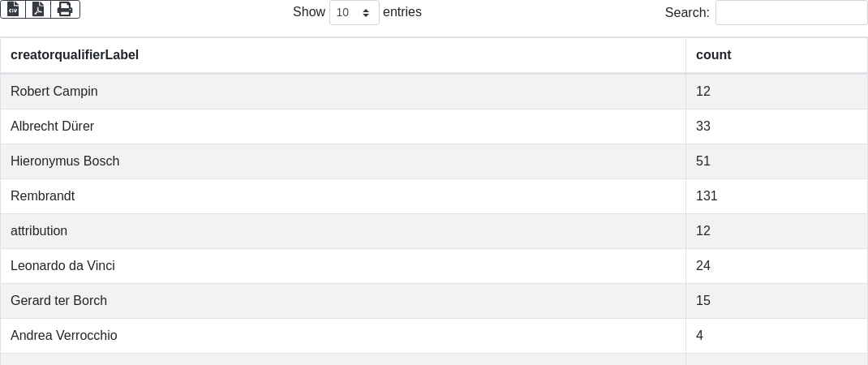Viewport: 868px width, 365px height.
Task: Open the Show entries dropdown
Action: pyautogui.click(x=355, y=12)
